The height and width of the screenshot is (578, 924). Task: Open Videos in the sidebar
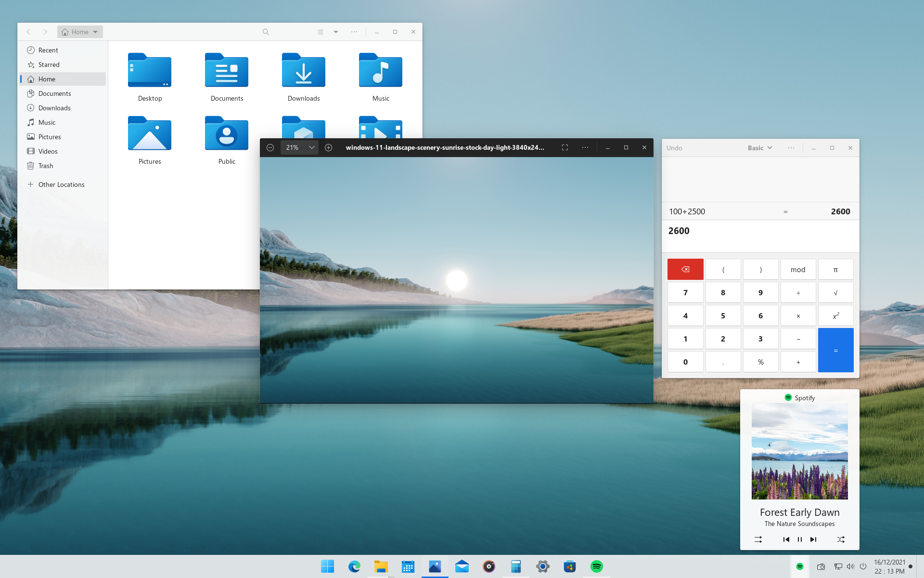(63, 151)
